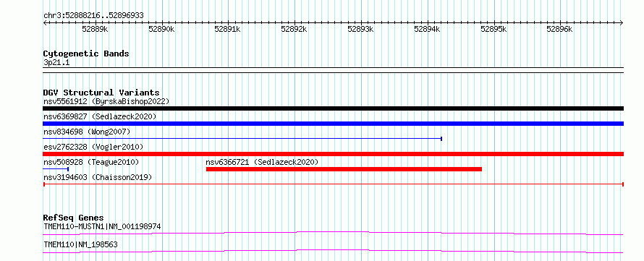Image resolution: width=644 pixels, height=261 pixels.
Task: Click the chr3:52888216..52896933 coordinate label
Action: tap(93, 16)
